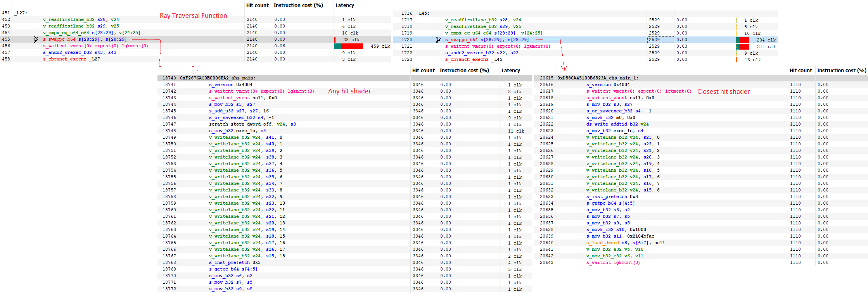Select the _L45: label on line 1716
This screenshot has width=868, height=293.
pos(424,13)
